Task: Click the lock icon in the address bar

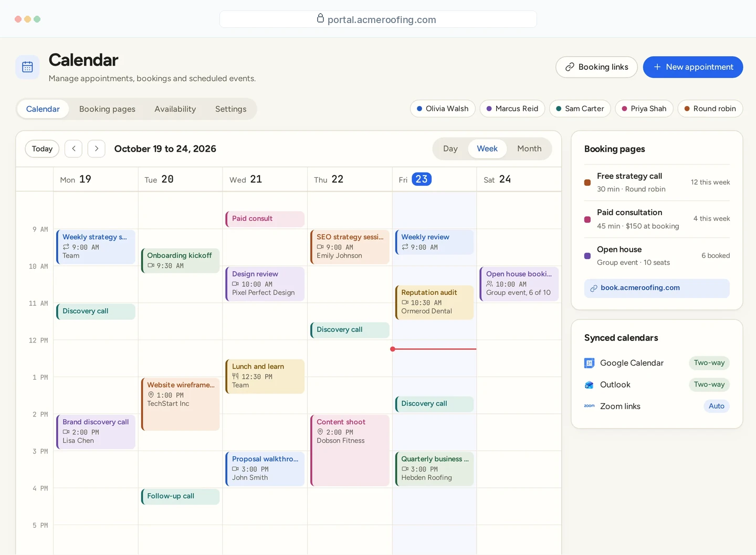Action: 320,19
